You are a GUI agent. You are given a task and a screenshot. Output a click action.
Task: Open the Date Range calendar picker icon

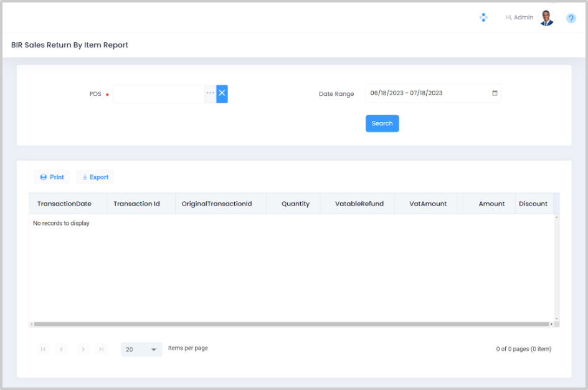click(x=495, y=93)
